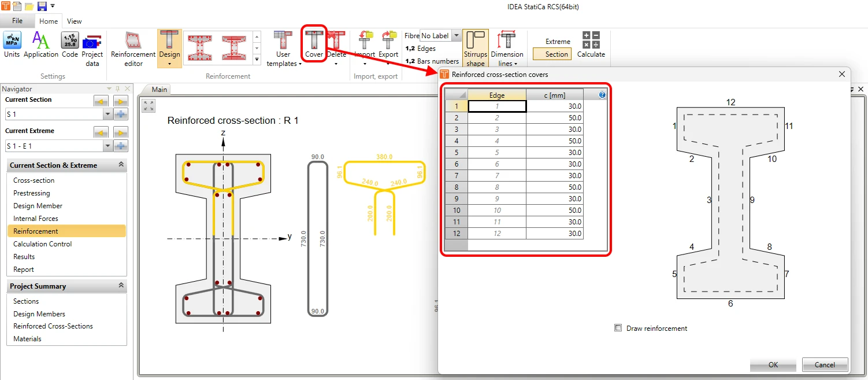Open Project data
The height and width of the screenshot is (380, 868).
92,49
